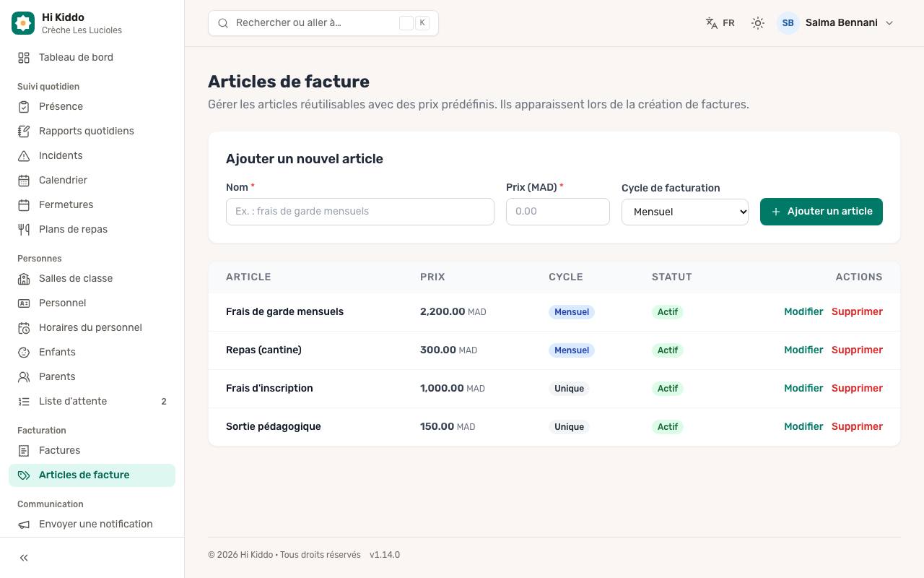Screen dimensions: 924x578
Task: Modifier Frais d'inscription
Action: [x=803, y=389]
